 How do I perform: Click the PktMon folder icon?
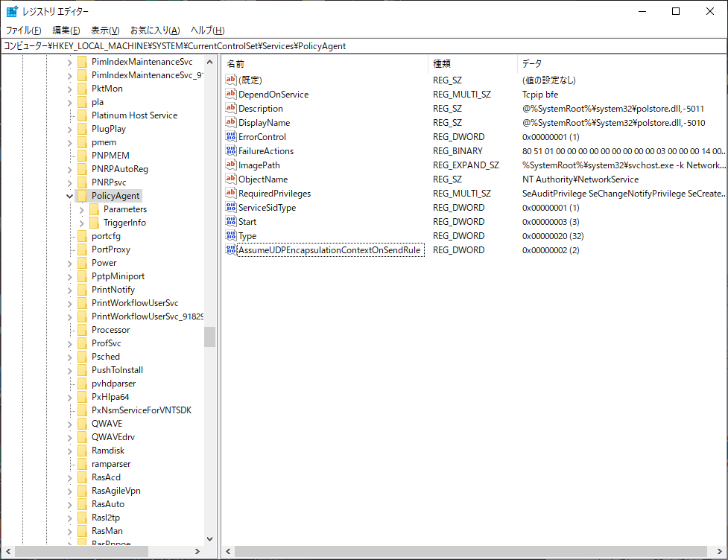82,88
